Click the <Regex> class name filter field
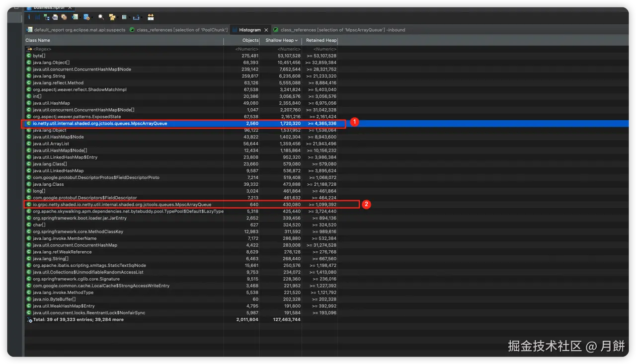 point(42,49)
